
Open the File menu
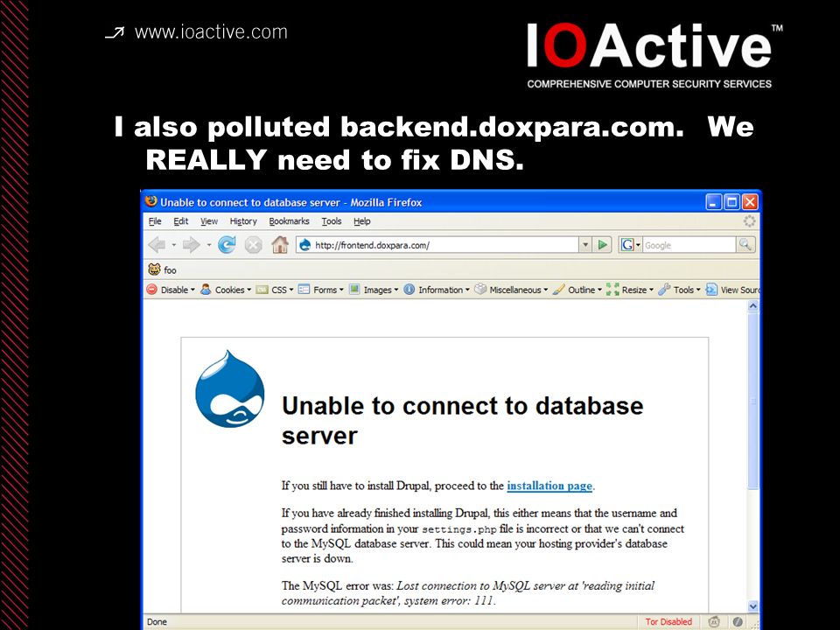(x=155, y=220)
